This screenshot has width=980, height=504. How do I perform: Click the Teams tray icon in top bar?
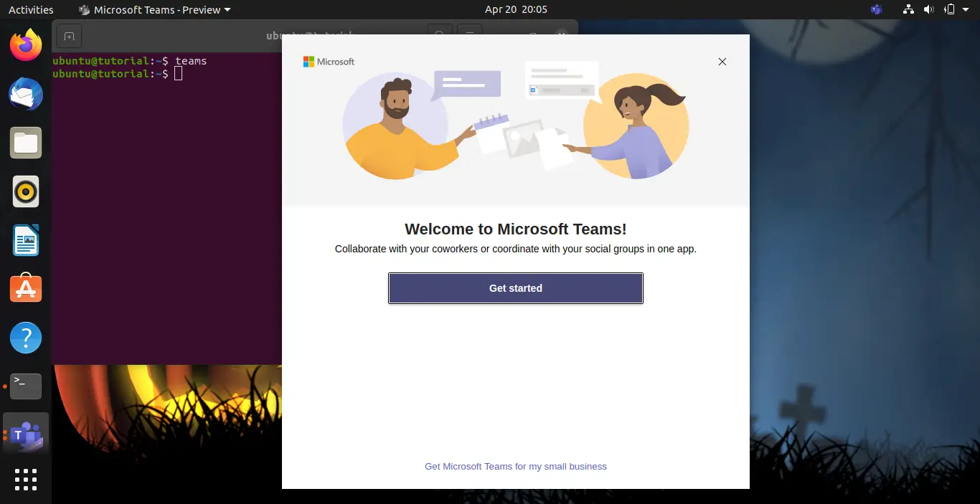pos(876,9)
